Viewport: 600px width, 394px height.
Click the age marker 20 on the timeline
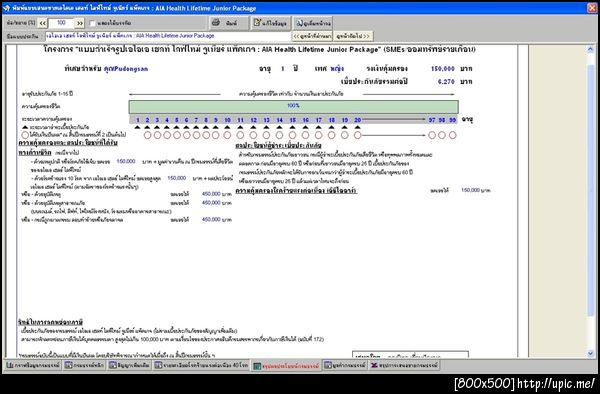(x=357, y=120)
